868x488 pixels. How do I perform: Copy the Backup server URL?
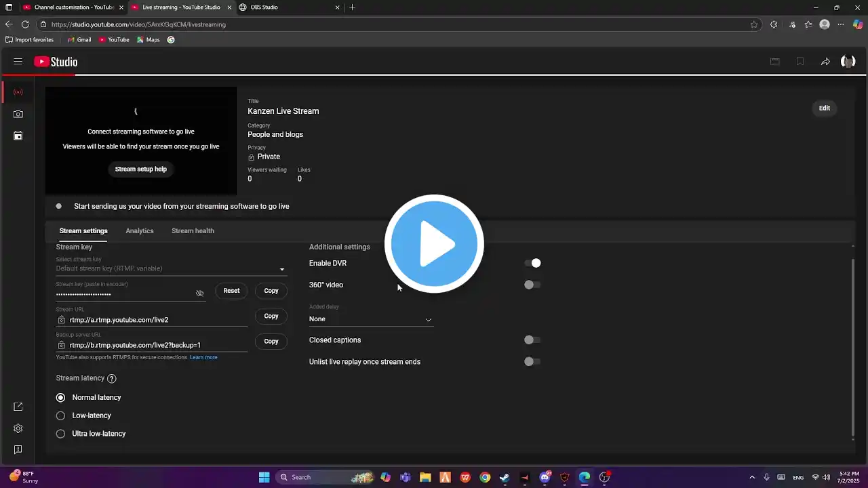click(x=271, y=342)
